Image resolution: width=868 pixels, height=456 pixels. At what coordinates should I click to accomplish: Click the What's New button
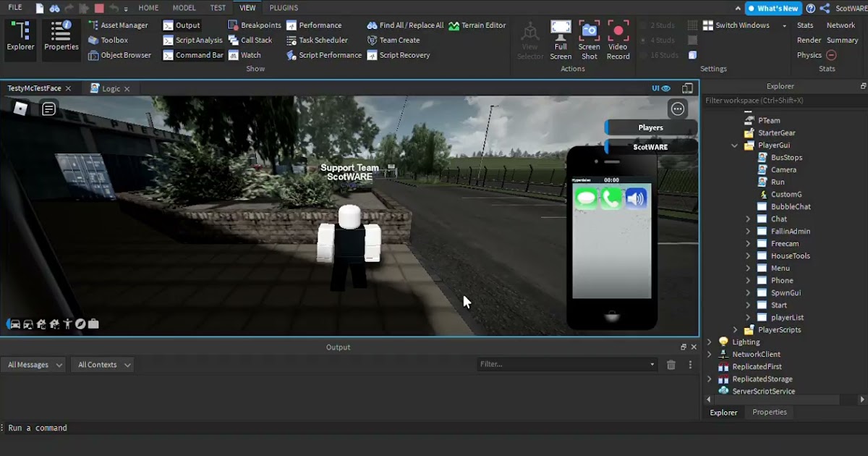tap(773, 8)
